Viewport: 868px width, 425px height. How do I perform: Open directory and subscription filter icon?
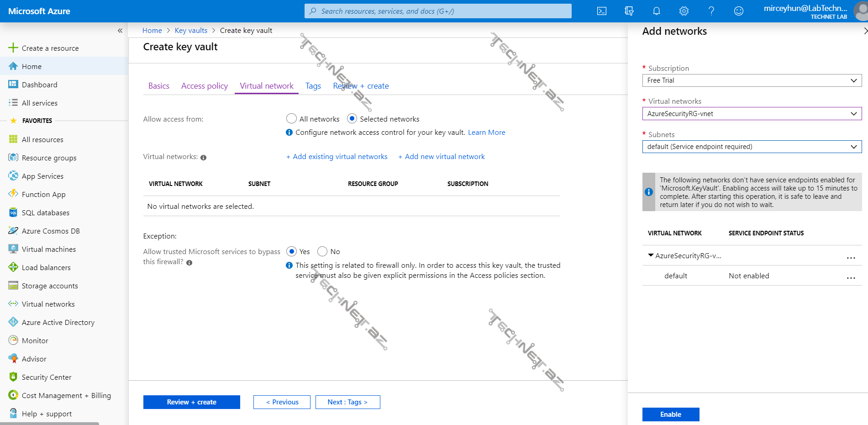pos(629,11)
